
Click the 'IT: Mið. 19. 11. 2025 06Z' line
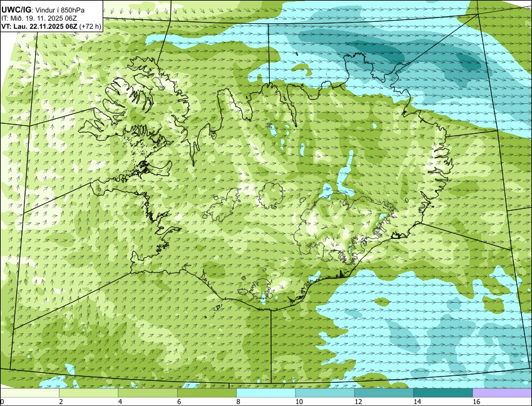pos(39,19)
